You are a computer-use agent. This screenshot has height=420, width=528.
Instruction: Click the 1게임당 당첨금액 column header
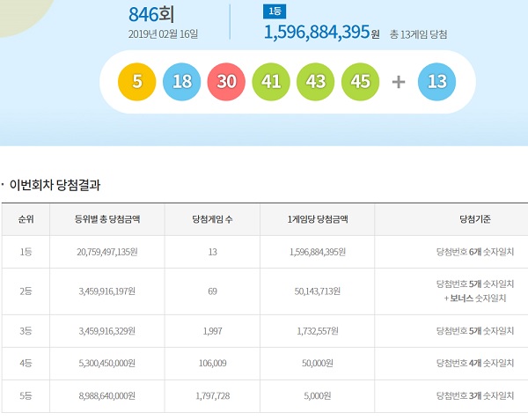[x=318, y=219]
